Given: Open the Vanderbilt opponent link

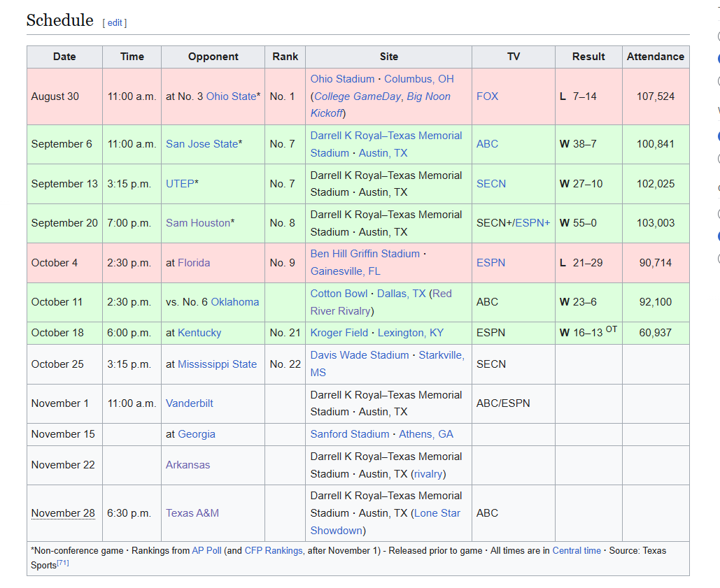Looking at the screenshot, I should 189,403.
